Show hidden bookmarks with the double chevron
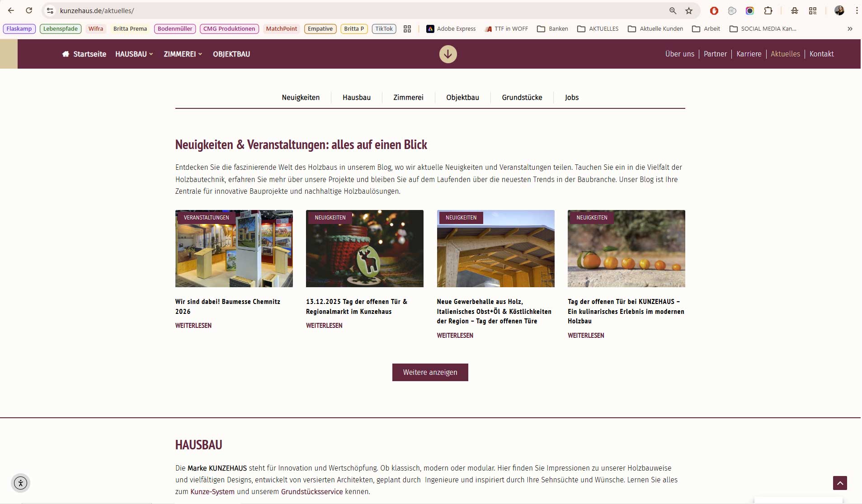 click(x=850, y=29)
